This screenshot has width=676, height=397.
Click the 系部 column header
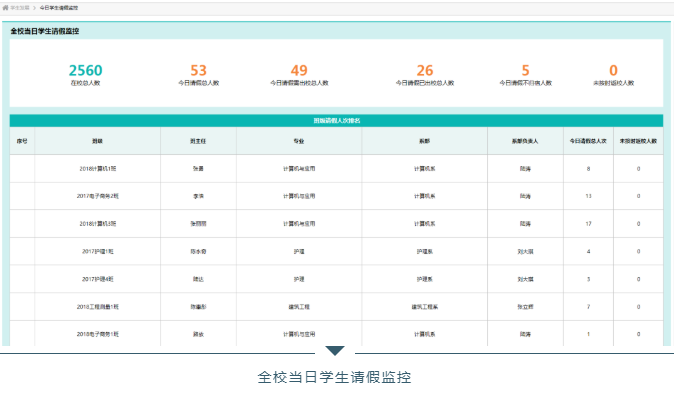(x=425, y=141)
